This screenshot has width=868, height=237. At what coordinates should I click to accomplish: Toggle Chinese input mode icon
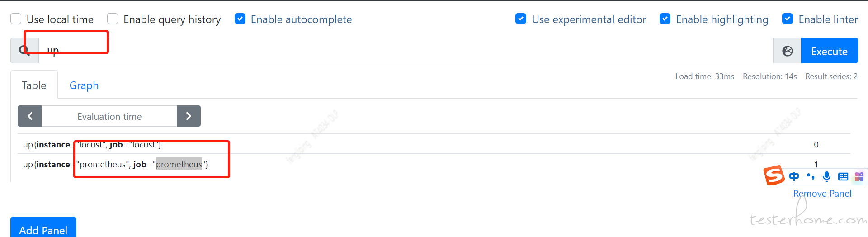pos(794,176)
